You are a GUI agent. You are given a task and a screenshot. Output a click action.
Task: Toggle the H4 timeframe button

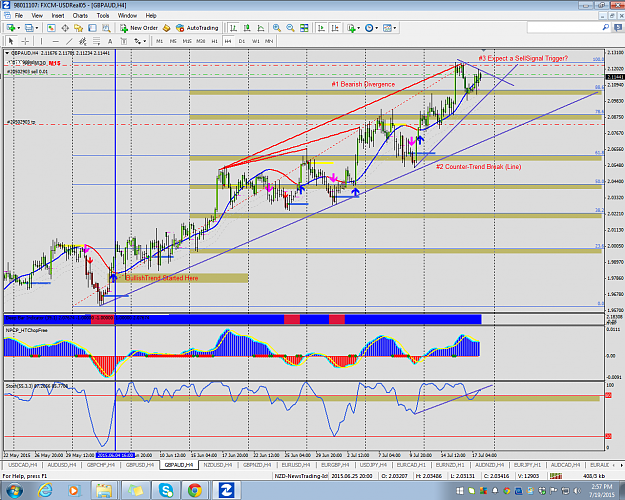click(x=228, y=41)
